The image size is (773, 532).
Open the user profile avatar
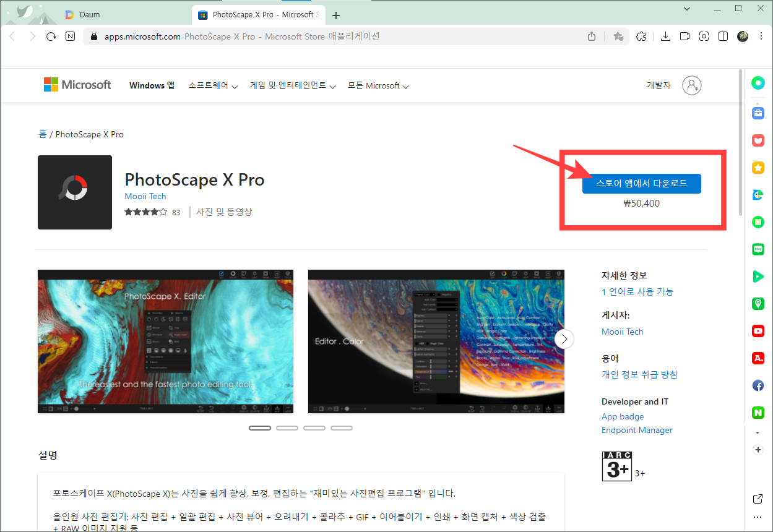[x=743, y=36]
